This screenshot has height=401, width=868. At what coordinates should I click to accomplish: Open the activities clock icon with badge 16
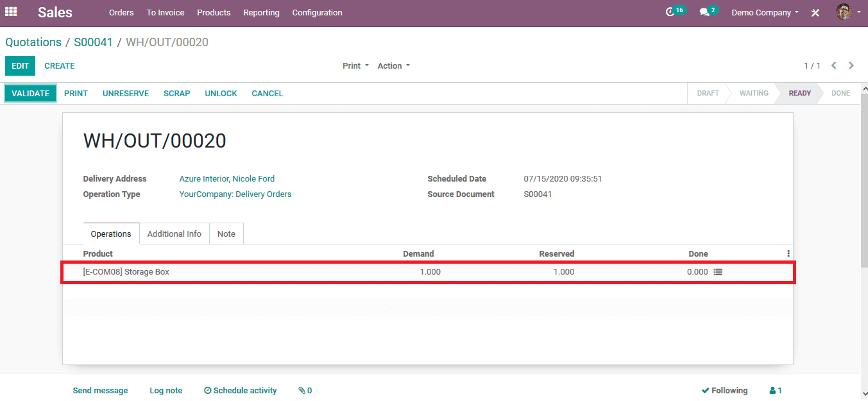click(x=675, y=12)
